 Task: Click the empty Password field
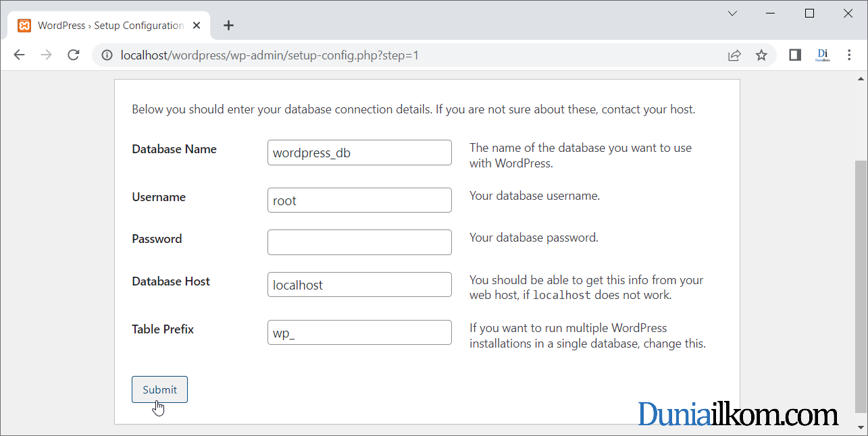(359, 242)
